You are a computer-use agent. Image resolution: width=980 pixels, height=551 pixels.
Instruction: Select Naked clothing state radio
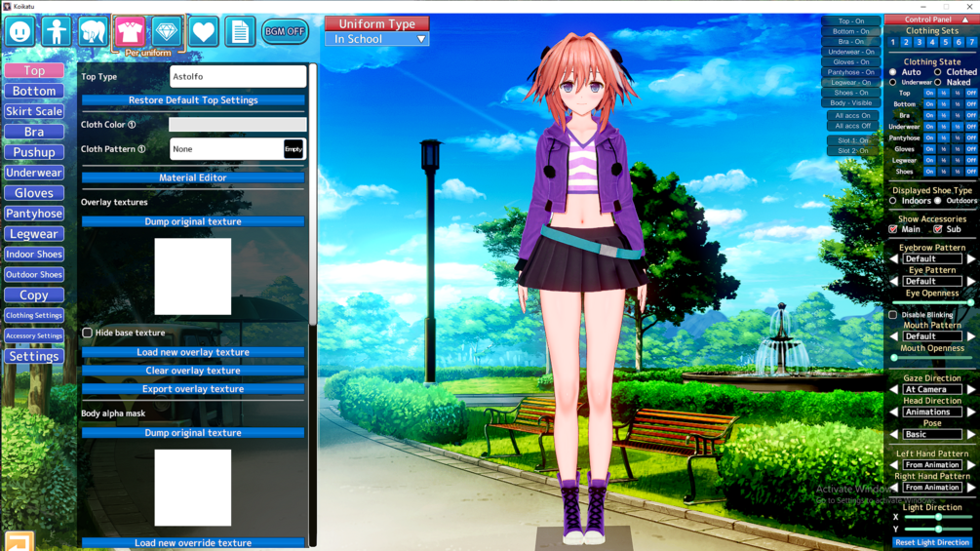click(937, 83)
